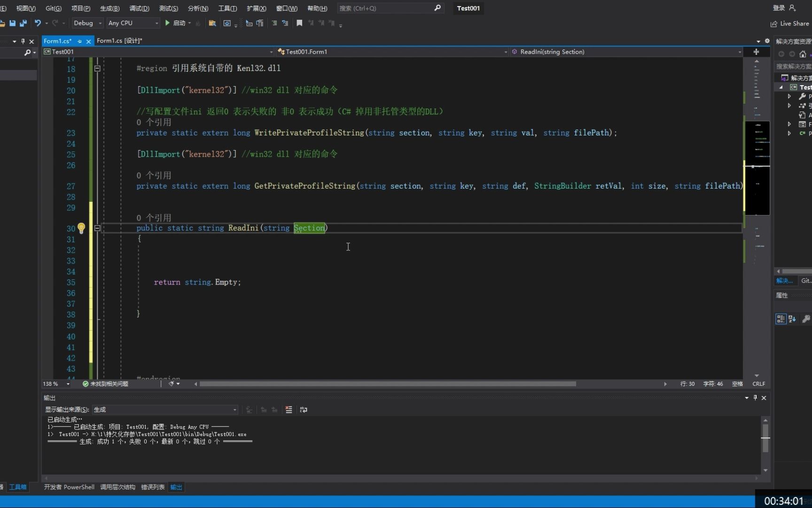Open the 调试(D) menu
Viewport: 812px width, 508px height.
(x=139, y=8)
